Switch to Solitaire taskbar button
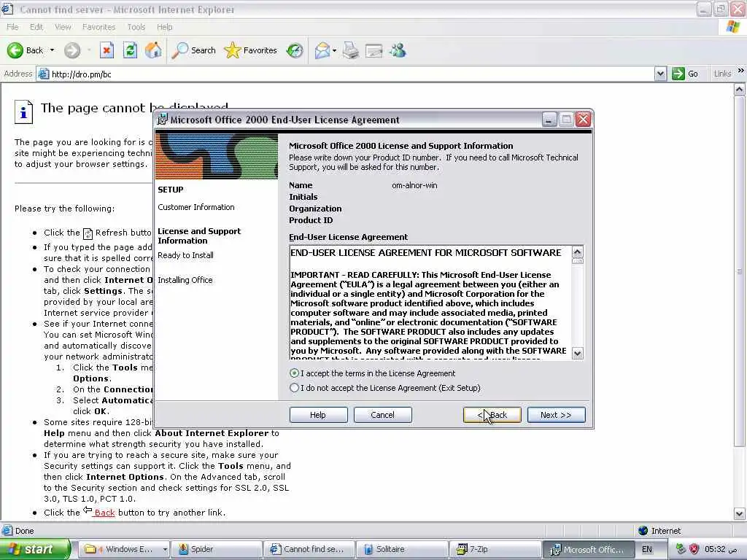Image resolution: width=747 pixels, height=560 pixels. tap(401, 549)
